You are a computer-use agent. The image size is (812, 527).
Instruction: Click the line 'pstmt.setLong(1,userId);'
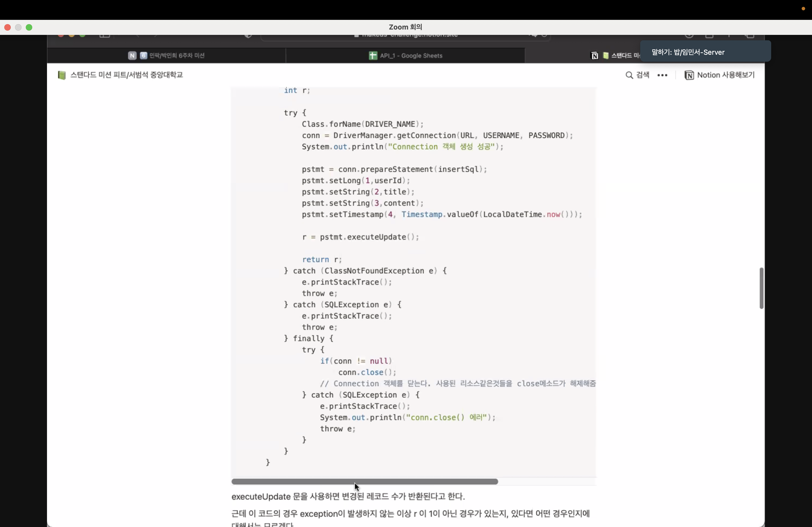(356, 180)
